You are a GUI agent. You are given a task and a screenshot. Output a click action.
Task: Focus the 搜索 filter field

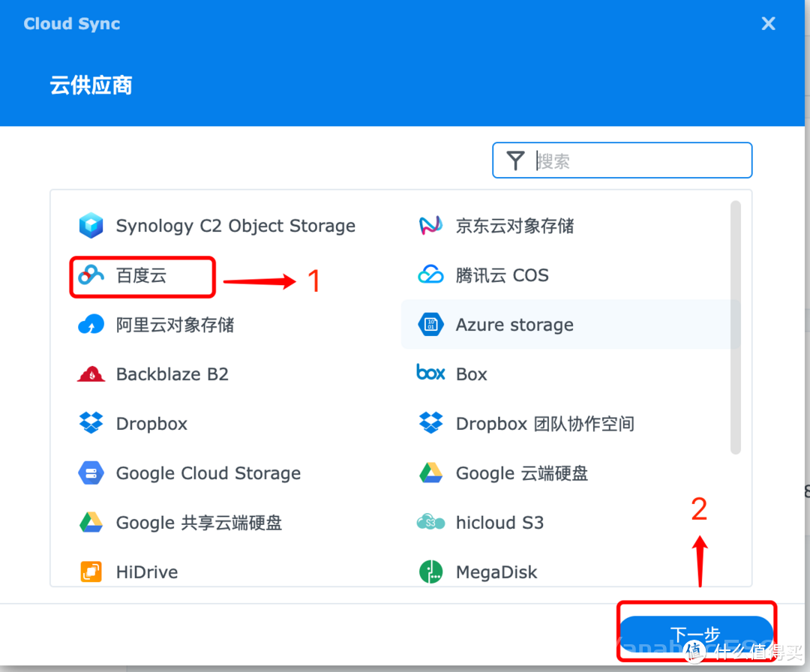click(x=622, y=160)
